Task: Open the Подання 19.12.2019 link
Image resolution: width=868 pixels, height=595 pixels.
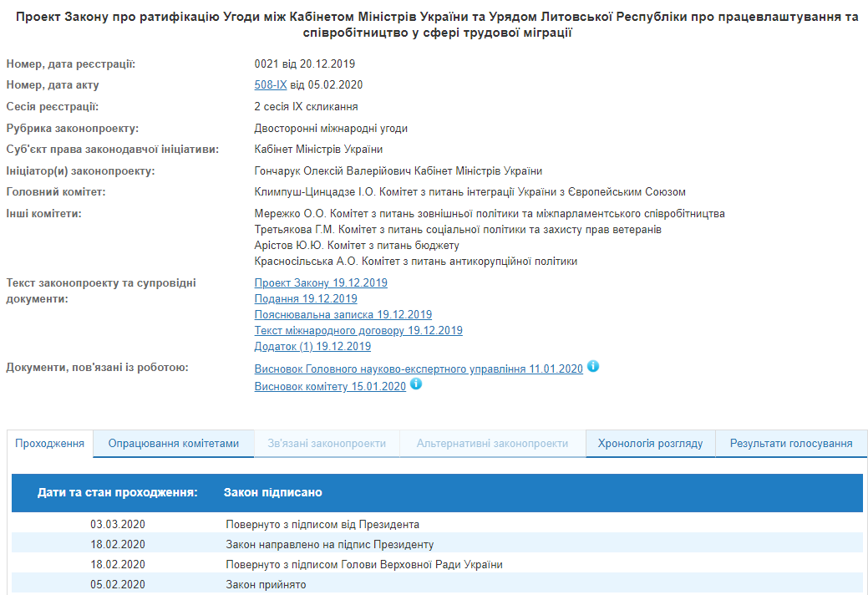Action: pos(306,299)
